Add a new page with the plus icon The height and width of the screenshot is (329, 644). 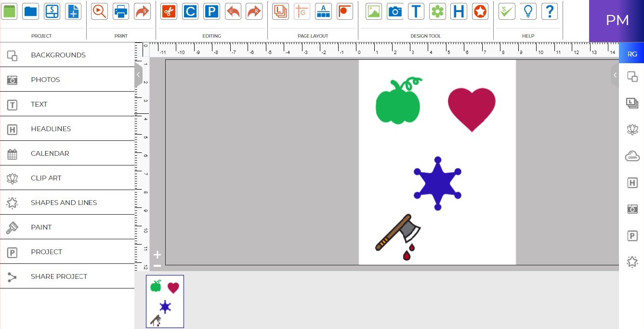73,11
